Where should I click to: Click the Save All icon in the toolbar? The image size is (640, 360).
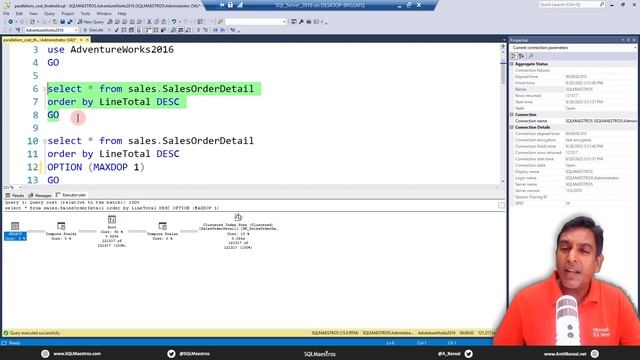pos(69,22)
